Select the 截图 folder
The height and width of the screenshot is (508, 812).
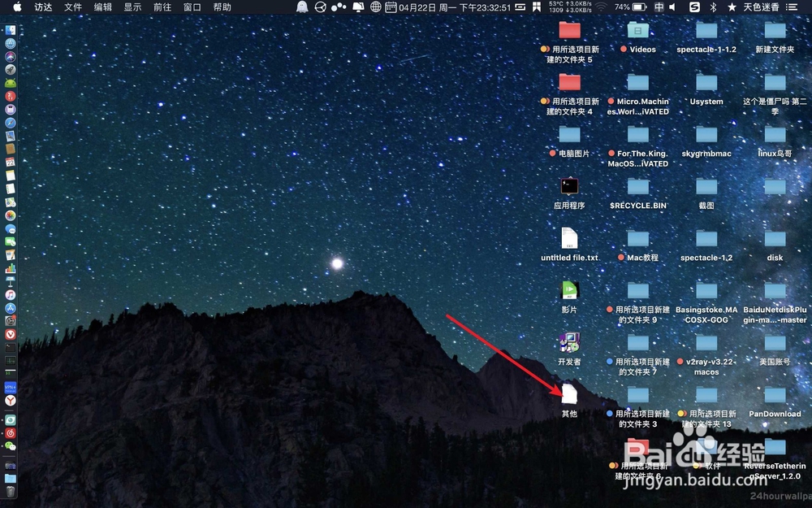click(706, 192)
